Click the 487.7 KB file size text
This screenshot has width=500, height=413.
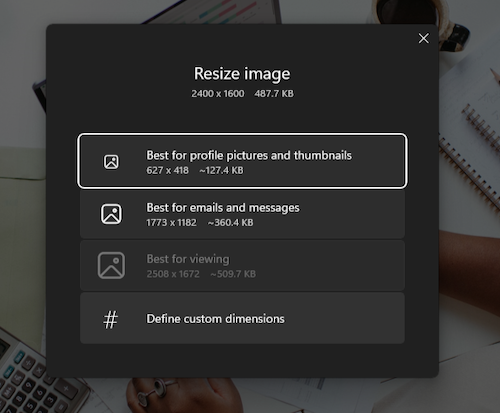click(274, 94)
